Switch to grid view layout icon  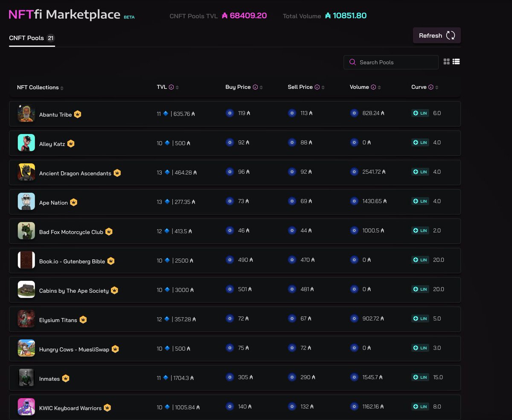(447, 62)
